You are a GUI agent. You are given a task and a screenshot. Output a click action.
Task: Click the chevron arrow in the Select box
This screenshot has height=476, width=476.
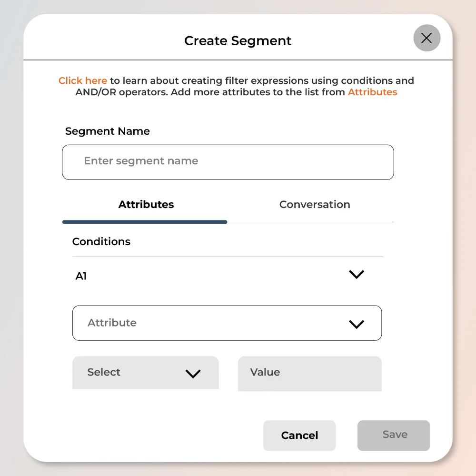point(193,374)
